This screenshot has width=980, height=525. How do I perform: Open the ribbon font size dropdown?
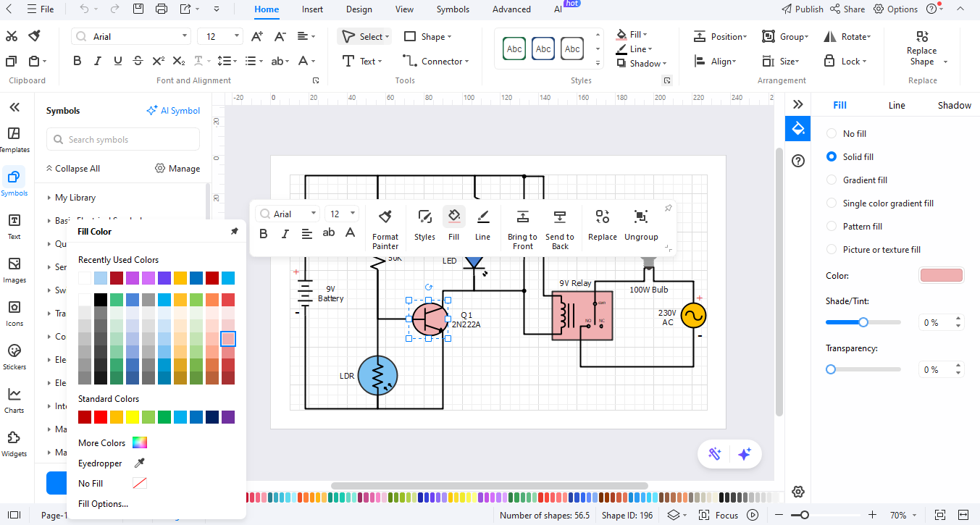(x=237, y=36)
